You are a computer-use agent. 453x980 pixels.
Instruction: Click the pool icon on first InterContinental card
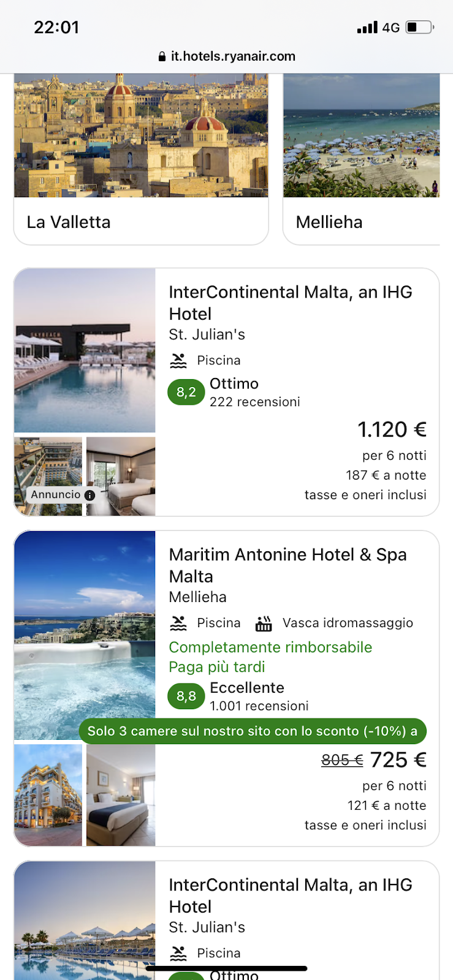[x=178, y=361]
